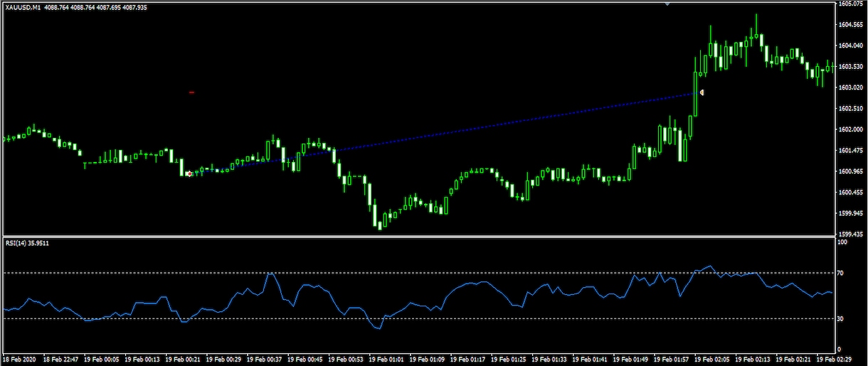Click the 19 Feb 01:33 time label

(x=551, y=359)
